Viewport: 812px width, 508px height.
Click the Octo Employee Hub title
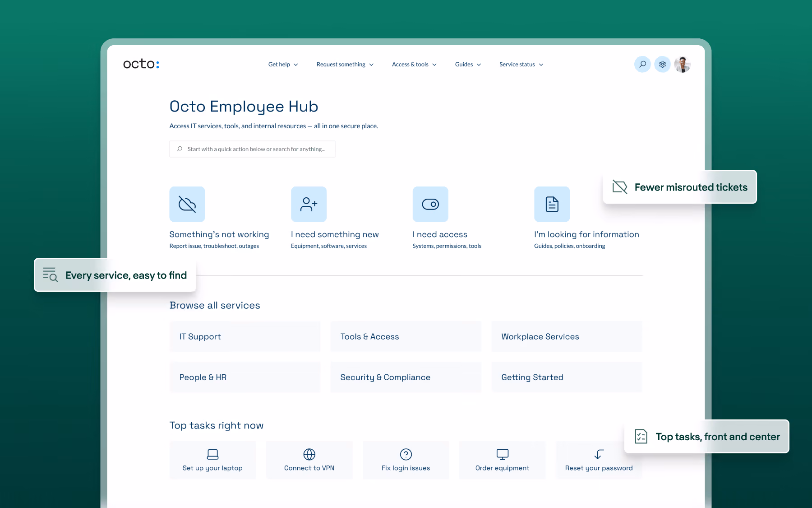[x=244, y=107]
